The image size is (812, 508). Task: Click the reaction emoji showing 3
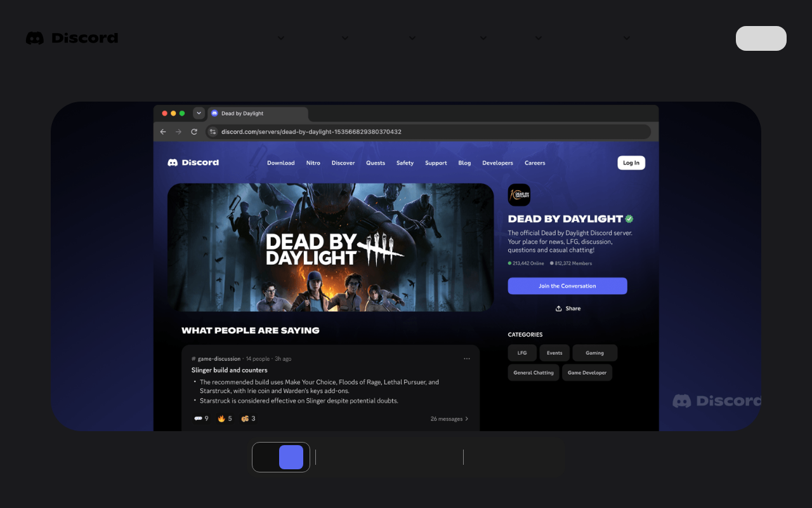click(x=248, y=418)
